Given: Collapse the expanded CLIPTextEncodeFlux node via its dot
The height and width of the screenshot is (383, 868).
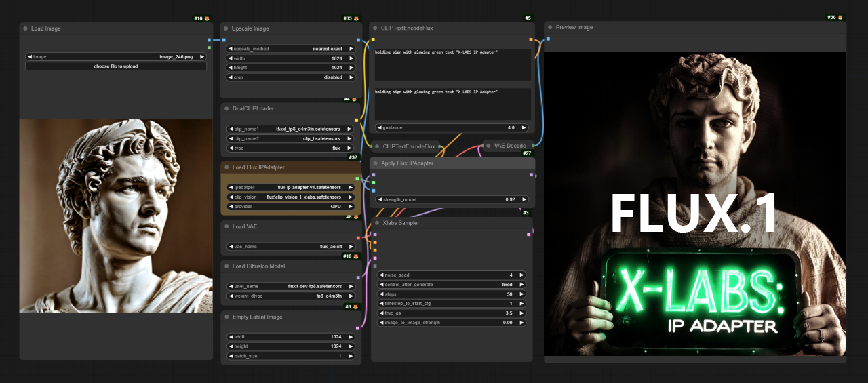Looking at the screenshot, I should coord(375,28).
